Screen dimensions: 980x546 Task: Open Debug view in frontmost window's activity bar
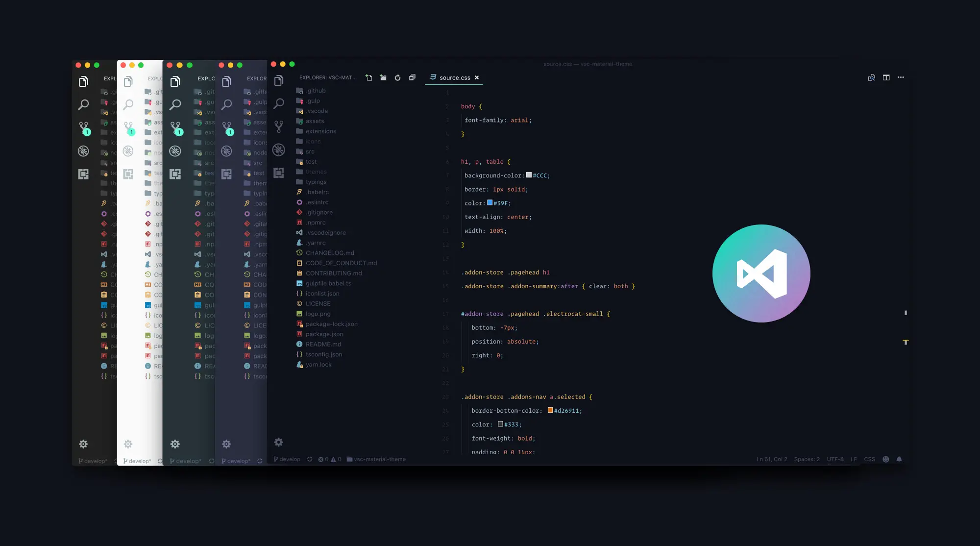(x=279, y=150)
